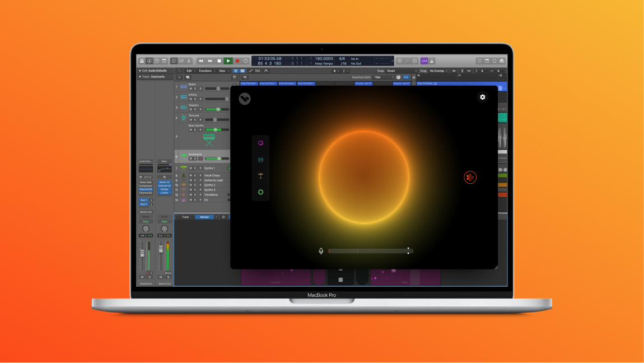Image resolution: width=644 pixels, height=363 pixels.
Task: Open the Snap Smart dropdown
Action: (402, 71)
